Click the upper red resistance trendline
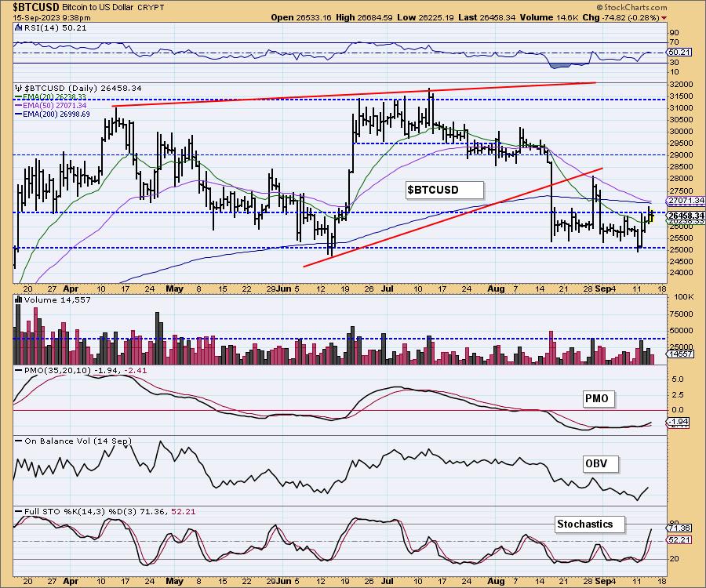The height and width of the screenshot is (588, 706). tap(354, 95)
